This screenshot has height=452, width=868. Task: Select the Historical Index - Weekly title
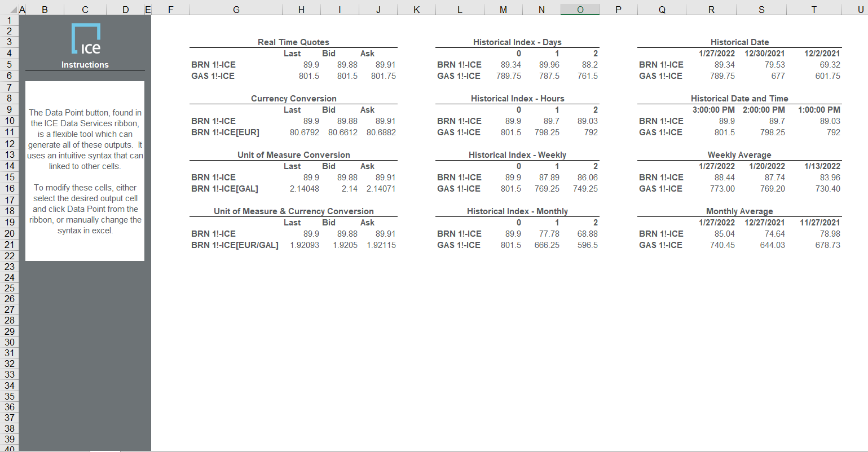pos(517,155)
